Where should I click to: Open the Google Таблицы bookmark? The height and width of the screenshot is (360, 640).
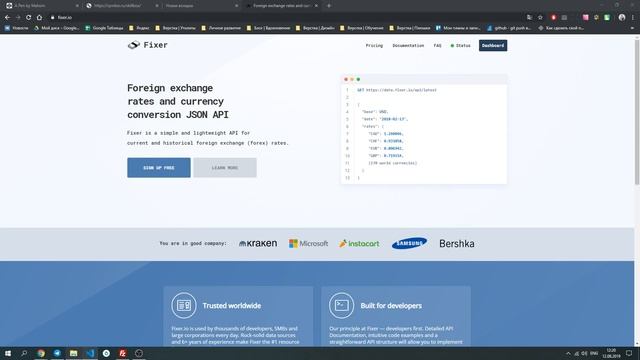(x=104, y=28)
